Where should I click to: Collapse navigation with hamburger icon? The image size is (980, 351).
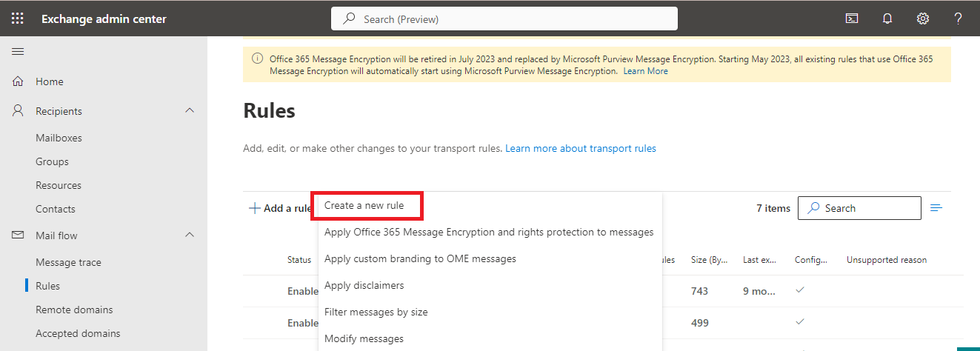tap(18, 51)
